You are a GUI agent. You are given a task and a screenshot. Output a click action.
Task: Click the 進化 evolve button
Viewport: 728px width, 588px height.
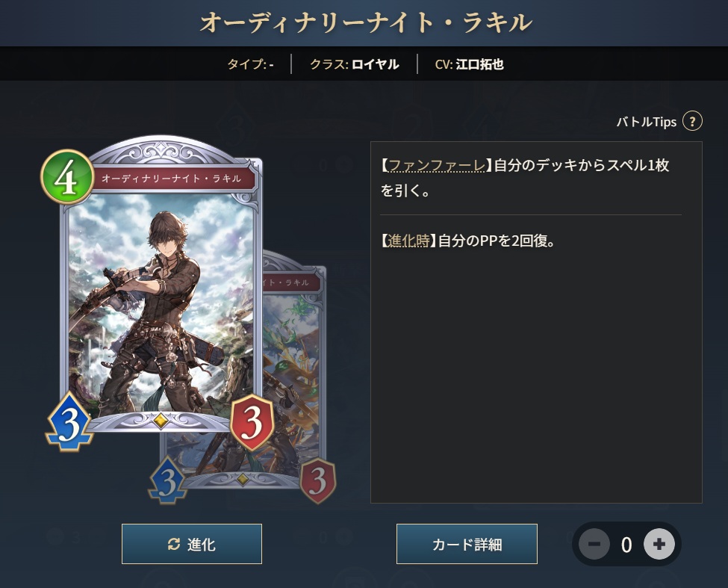192,544
